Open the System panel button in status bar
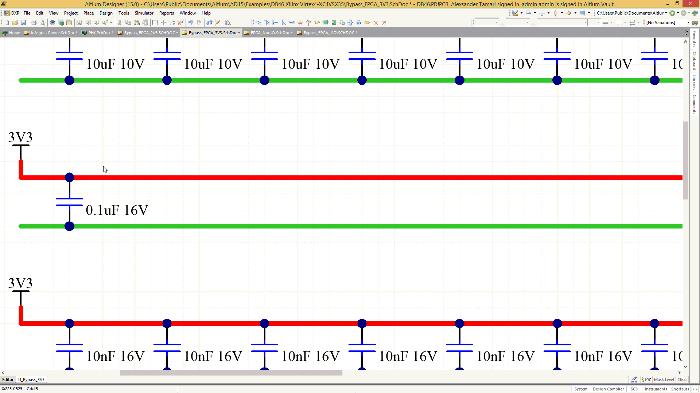 (x=581, y=389)
